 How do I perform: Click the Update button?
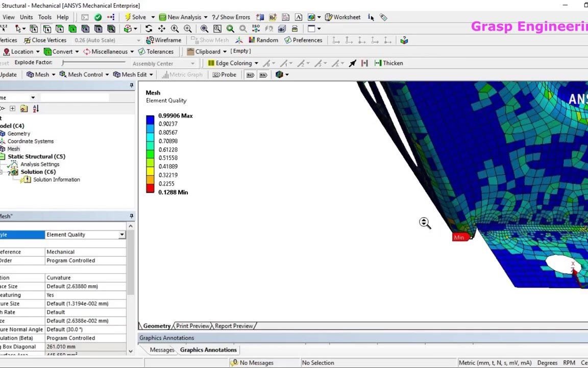click(x=7, y=74)
